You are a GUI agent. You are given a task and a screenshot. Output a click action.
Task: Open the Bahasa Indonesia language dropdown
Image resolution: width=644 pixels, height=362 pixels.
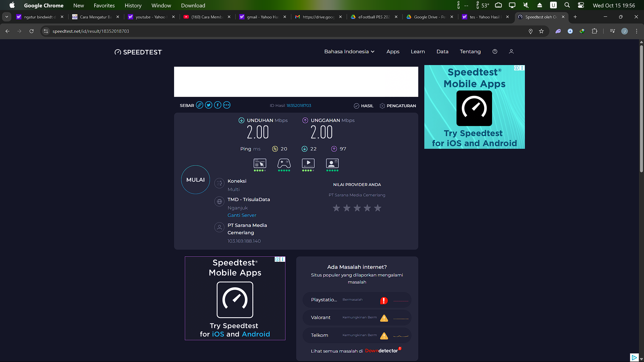click(349, 52)
